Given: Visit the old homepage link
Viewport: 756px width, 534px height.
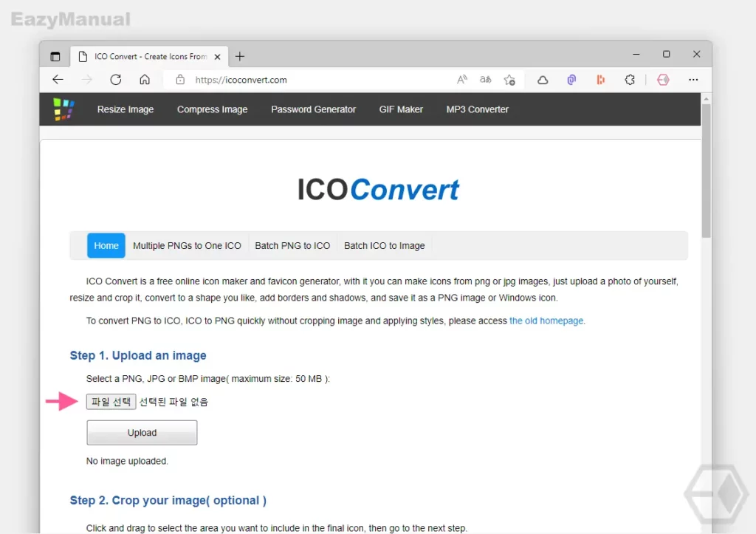Looking at the screenshot, I should click(x=546, y=320).
